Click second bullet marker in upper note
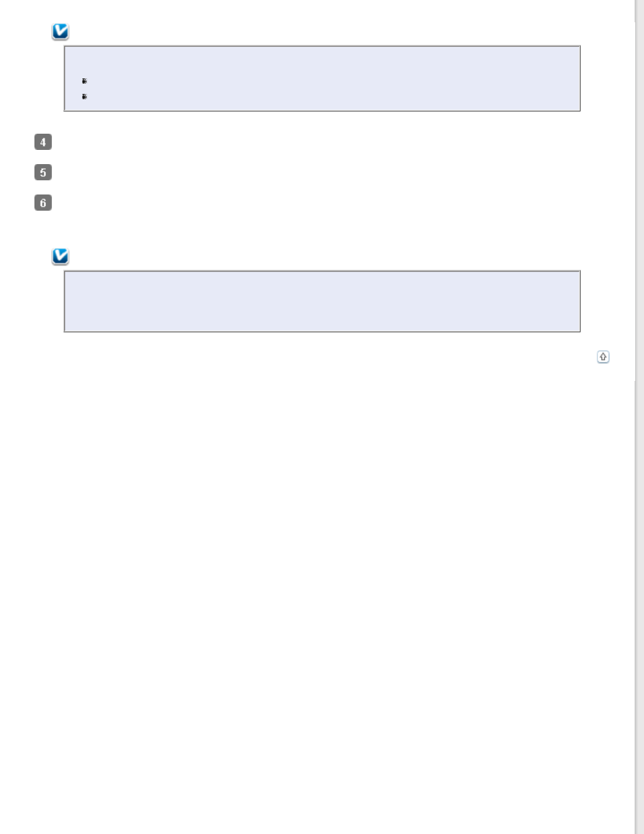The height and width of the screenshot is (834, 644). [84, 97]
